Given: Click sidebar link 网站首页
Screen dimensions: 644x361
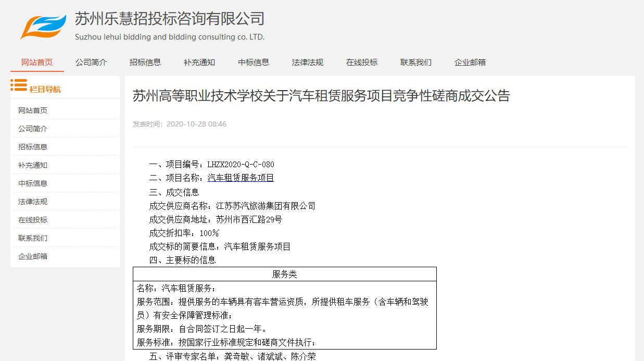Looking at the screenshot, I should click(x=33, y=110).
